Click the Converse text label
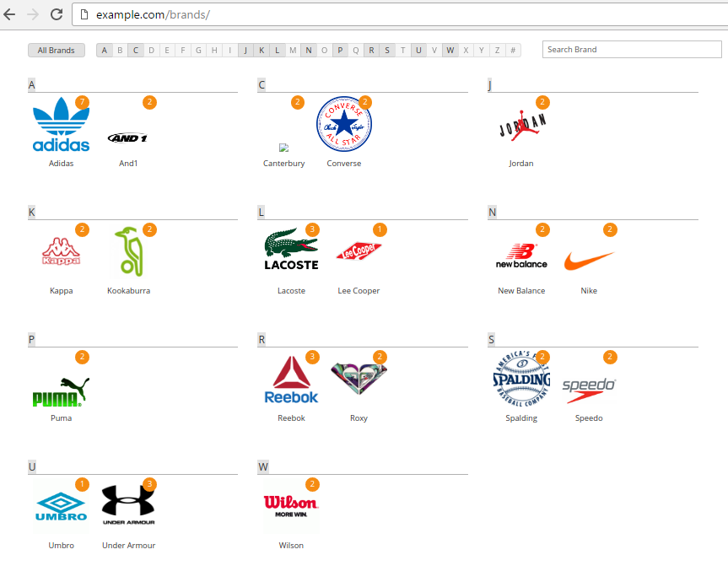 coord(343,164)
